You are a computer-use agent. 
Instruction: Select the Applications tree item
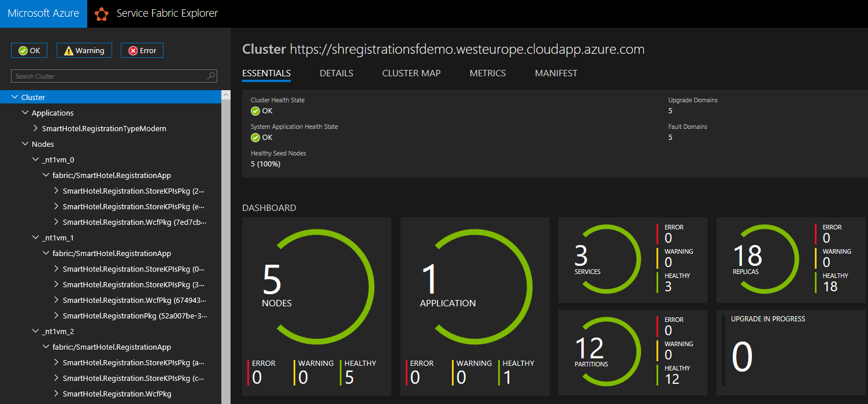coord(53,113)
